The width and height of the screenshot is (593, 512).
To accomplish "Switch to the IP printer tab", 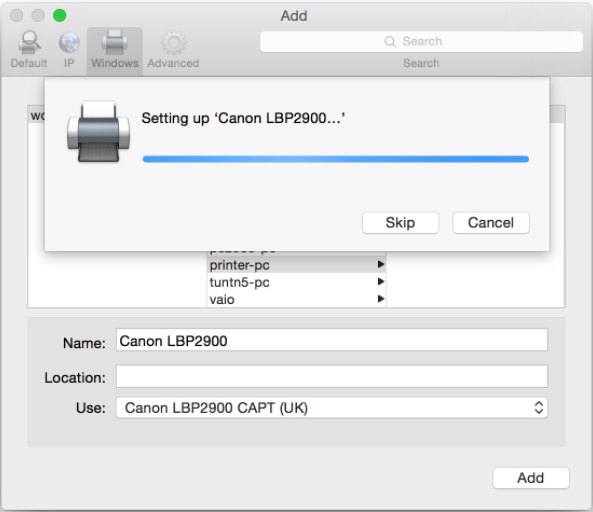I will click(x=69, y=50).
